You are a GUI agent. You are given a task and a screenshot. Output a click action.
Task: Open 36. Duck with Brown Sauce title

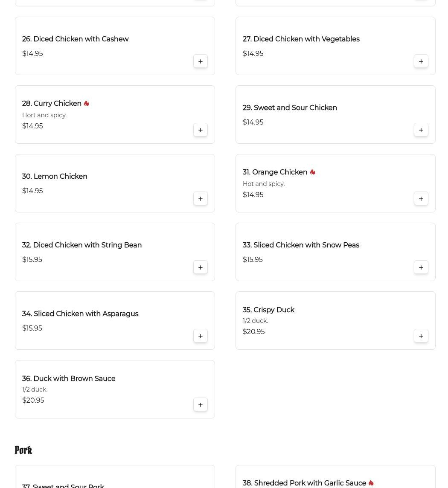69,378
